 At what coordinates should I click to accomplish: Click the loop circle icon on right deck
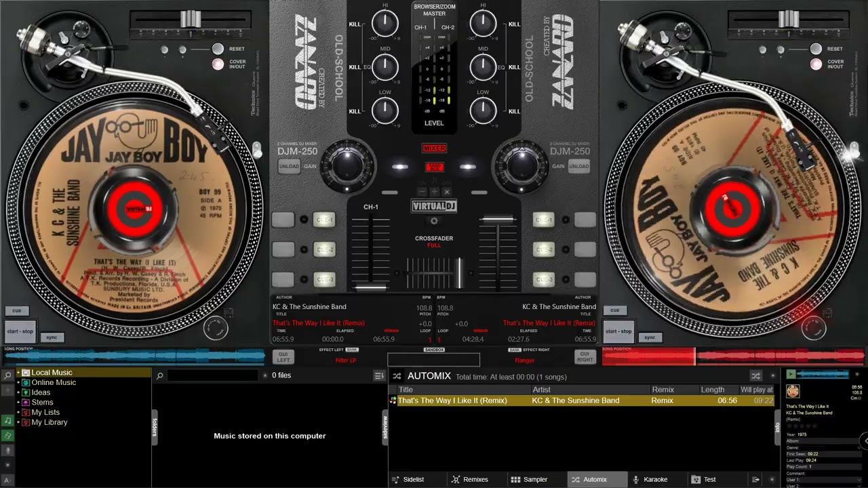[813, 329]
